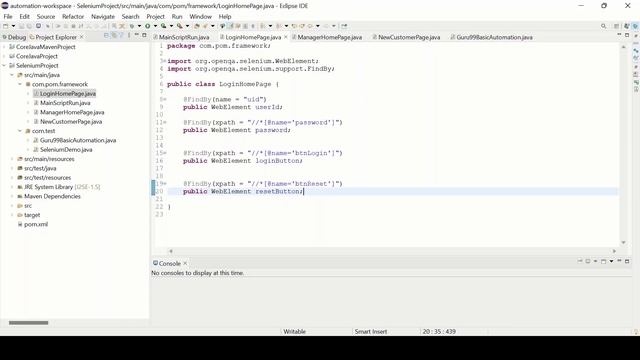640x360 pixels.
Task: Open the Window menu
Action: tap(200, 16)
